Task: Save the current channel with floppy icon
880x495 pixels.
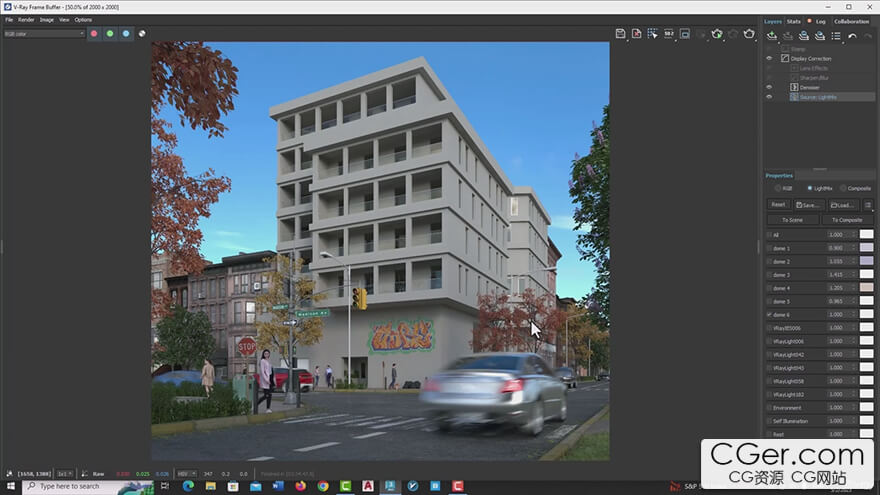Action: pos(620,34)
